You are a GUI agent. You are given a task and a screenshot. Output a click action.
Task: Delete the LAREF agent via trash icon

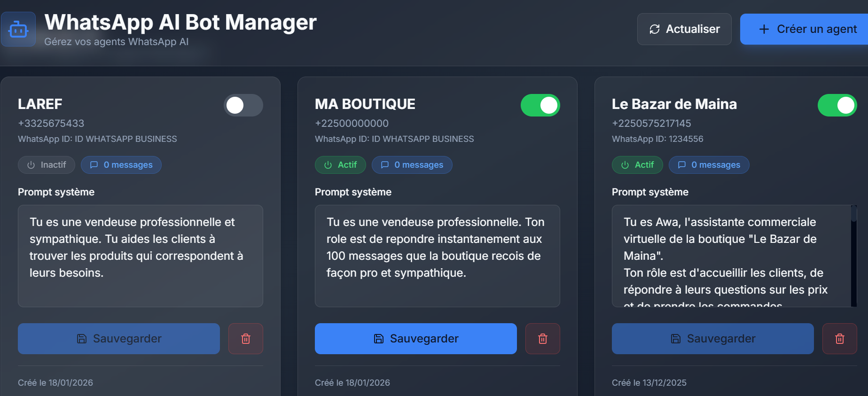tap(245, 339)
